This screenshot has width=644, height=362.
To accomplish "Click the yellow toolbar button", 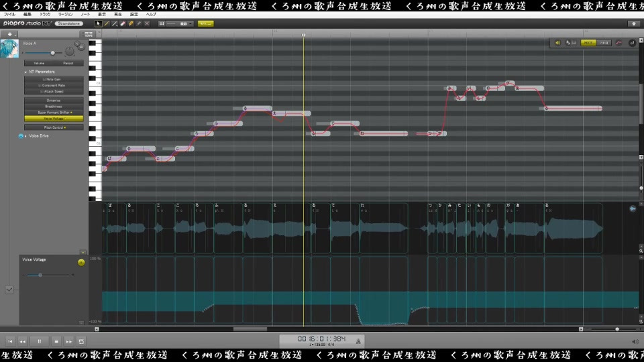I will [x=206, y=24].
